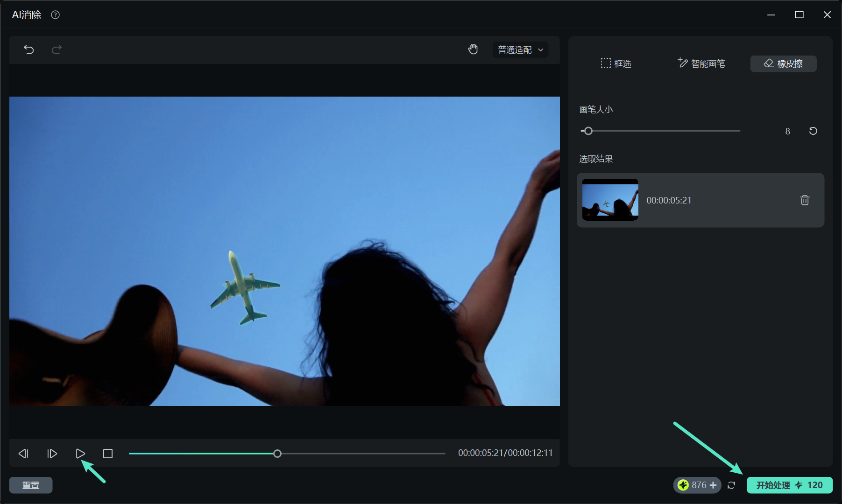Click the 876 credits add button
This screenshot has width=842, height=504.
point(713,485)
